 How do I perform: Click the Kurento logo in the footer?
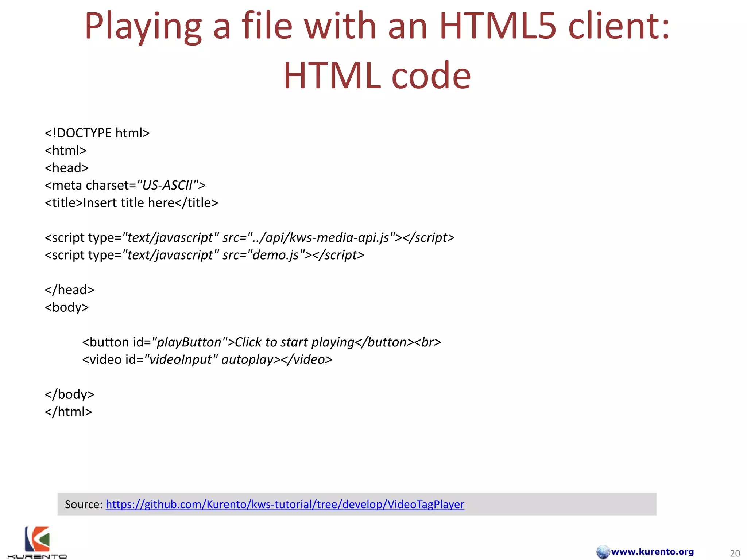pyautogui.click(x=37, y=542)
